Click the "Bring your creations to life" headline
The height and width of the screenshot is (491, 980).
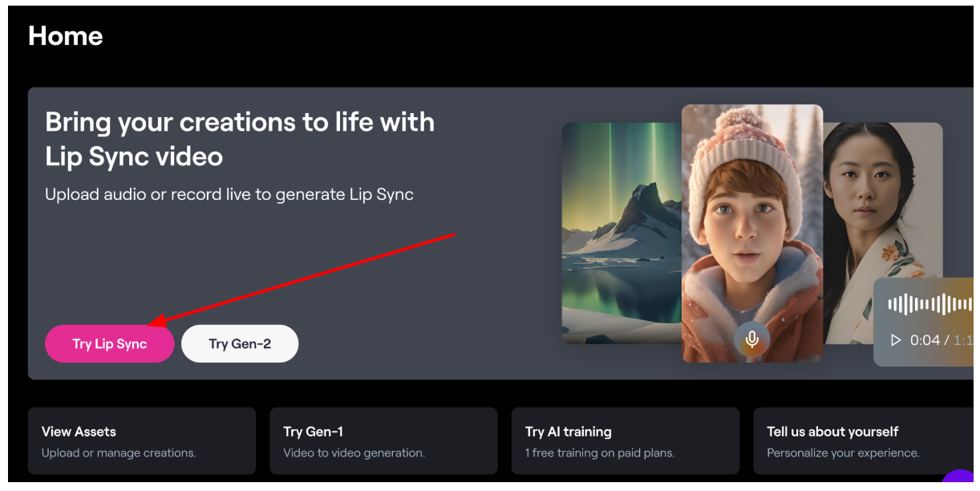coord(240,139)
